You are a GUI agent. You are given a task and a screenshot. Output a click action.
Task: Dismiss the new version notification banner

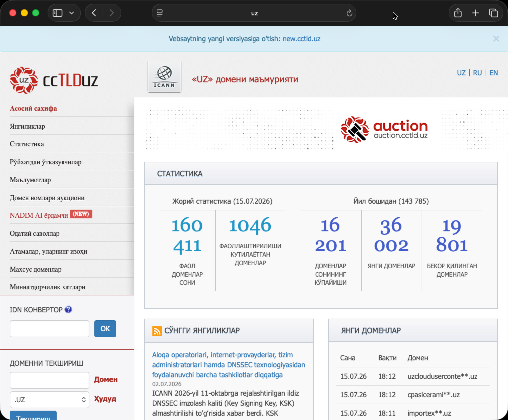(496, 39)
